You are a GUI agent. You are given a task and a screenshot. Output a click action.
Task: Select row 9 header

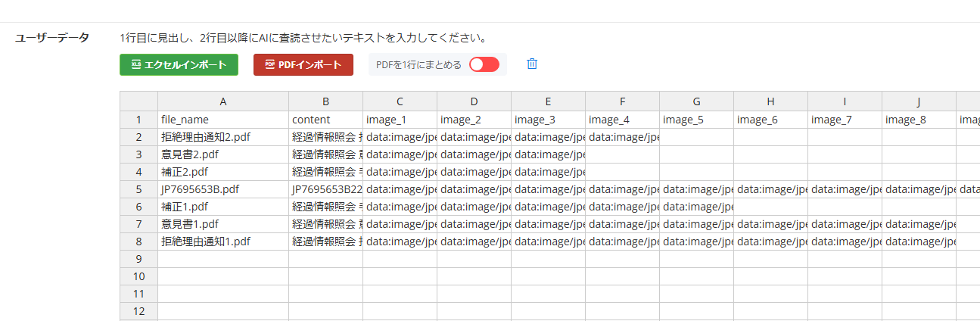coord(138,259)
